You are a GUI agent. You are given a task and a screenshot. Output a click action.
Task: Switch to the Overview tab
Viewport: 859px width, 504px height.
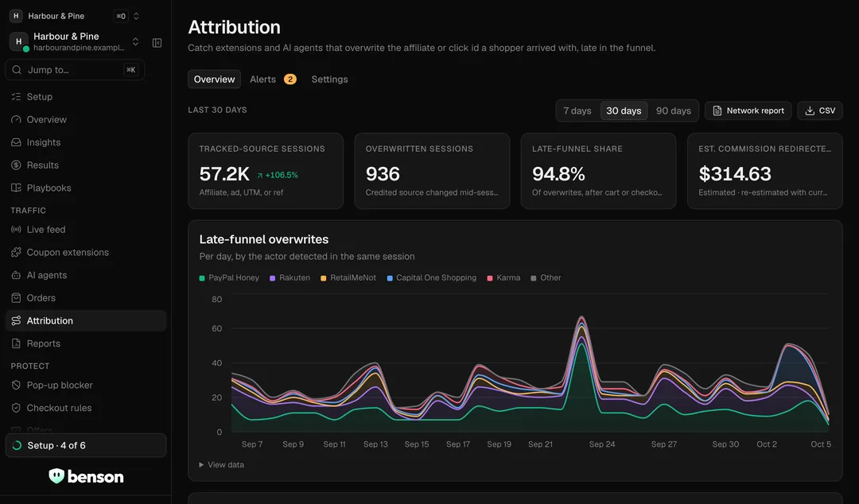click(x=214, y=79)
